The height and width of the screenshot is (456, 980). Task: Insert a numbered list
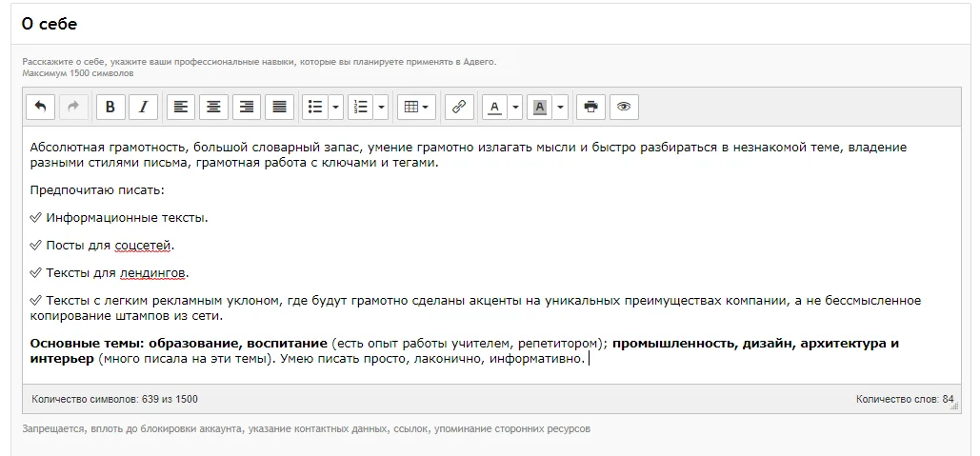coord(361,107)
